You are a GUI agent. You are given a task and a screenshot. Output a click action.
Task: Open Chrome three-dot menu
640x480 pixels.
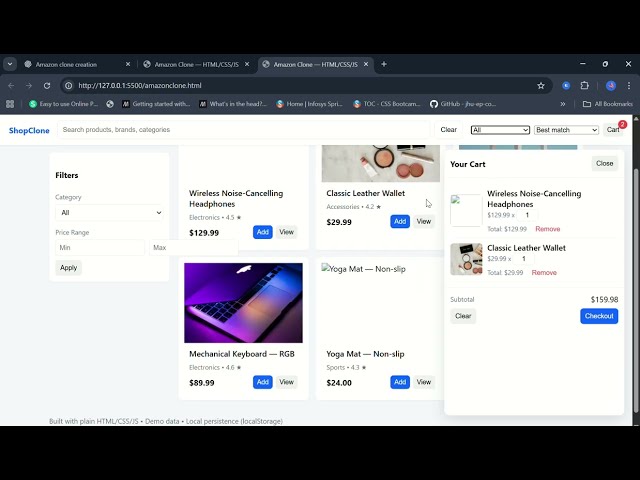pyautogui.click(x=629, y=86)
